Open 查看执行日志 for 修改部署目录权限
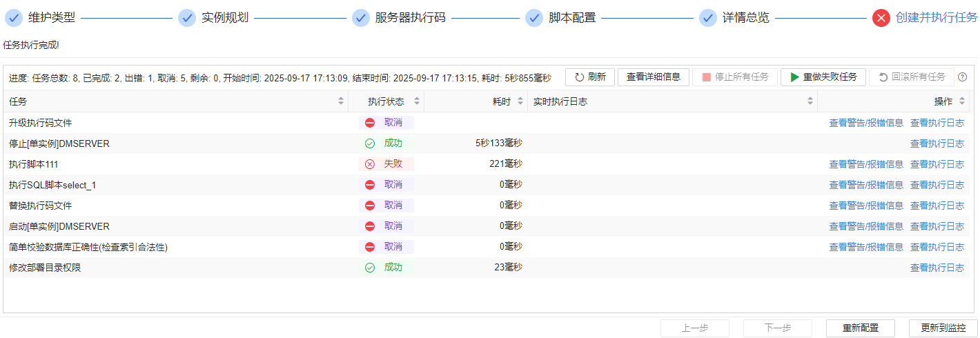Image resolution: width=980 pixels, height=338 pixels. coord(937,268)
